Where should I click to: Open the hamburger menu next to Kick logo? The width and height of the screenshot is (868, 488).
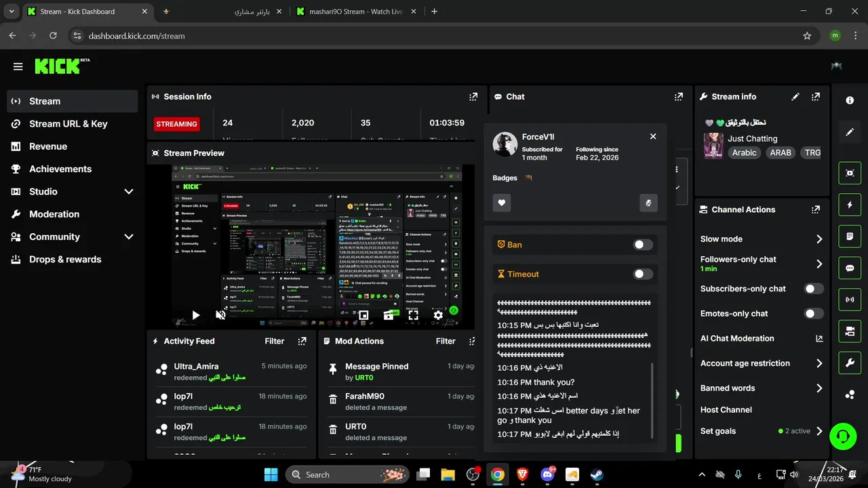click(x=18, y=66)
